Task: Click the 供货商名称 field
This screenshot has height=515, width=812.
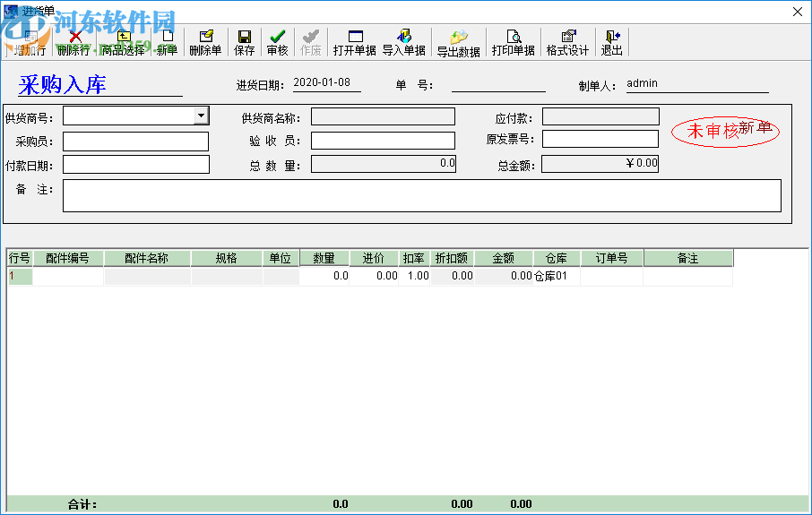Action: [x=383, y=116]
